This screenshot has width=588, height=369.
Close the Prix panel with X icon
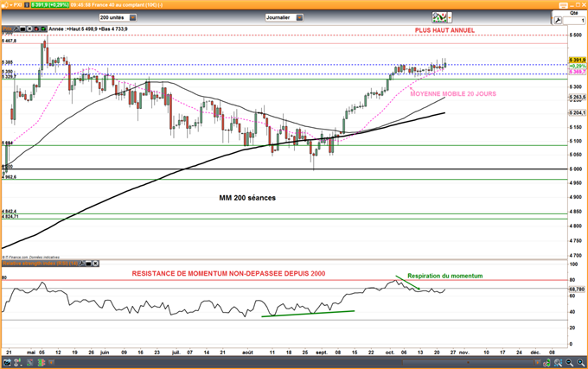[x=29, y=29]
